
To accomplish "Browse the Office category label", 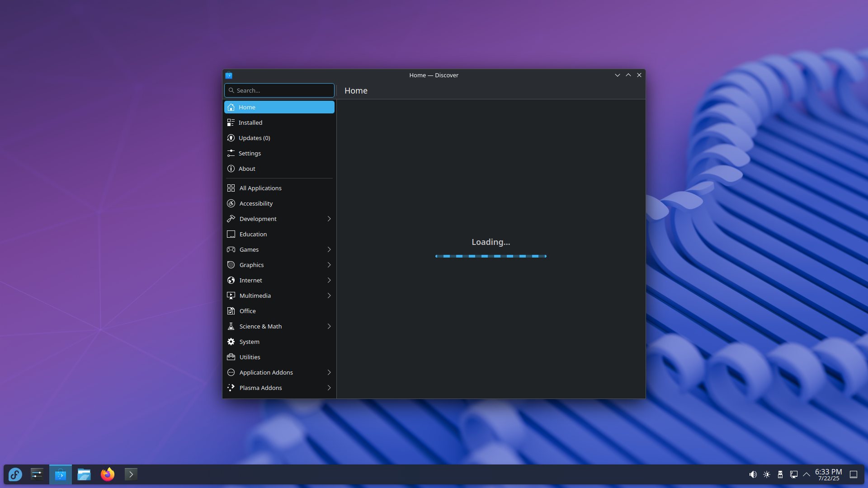I will pos(248,311).
